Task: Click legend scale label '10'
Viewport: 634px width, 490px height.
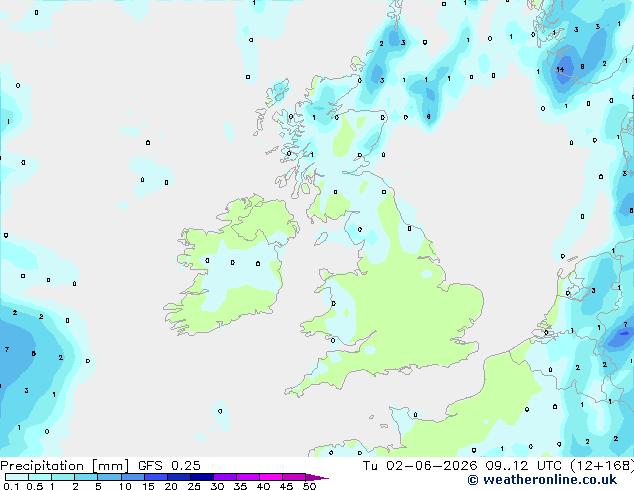Action: coord(125,486)
